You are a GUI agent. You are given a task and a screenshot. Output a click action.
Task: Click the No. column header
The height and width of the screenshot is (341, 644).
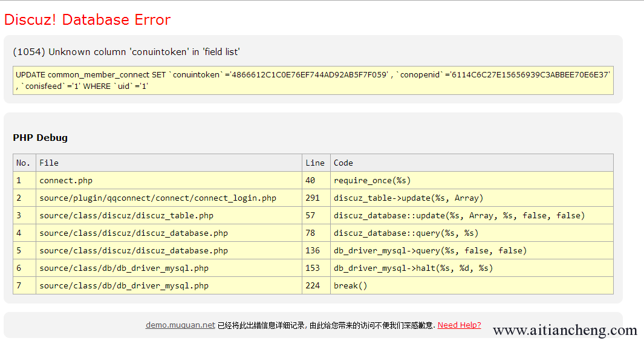[x=25, y=163]
